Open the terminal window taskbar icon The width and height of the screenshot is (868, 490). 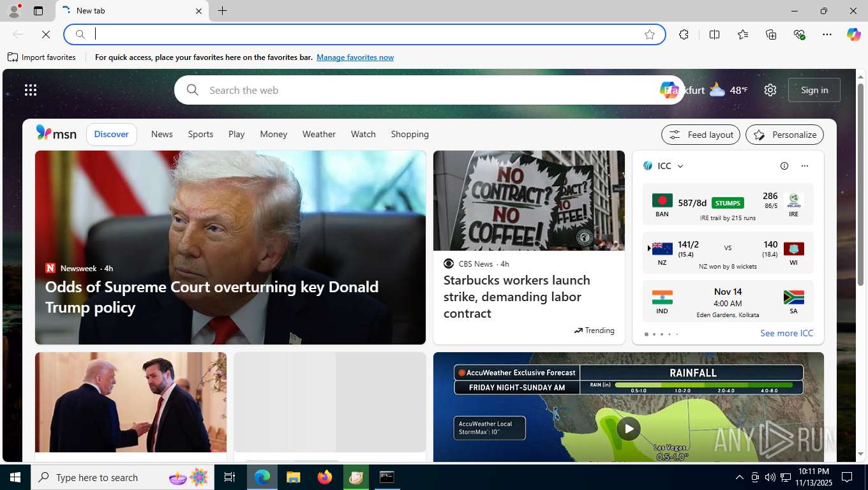pos(387,477)
